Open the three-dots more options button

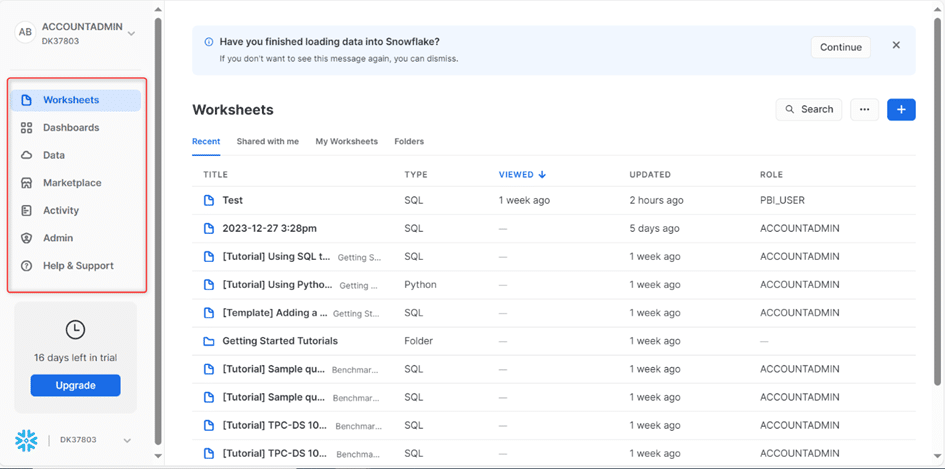pyautogui.click(x=864, y=110)
